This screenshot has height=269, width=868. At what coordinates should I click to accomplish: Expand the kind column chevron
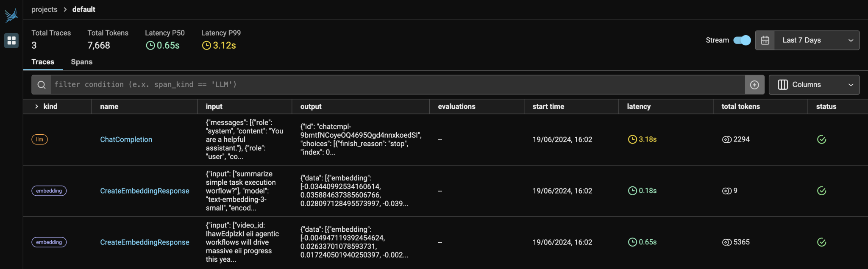[36, 106]
